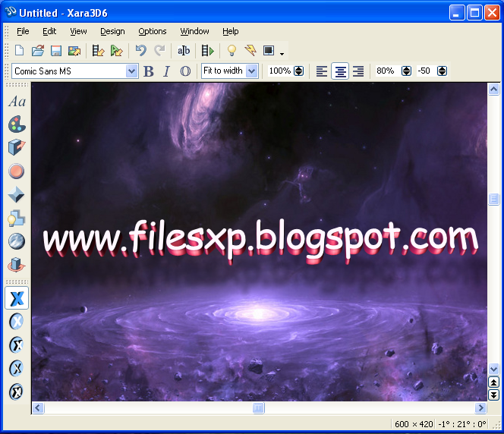504x434 pixels.
Task: Click the light bulb lighting icon
Action: (x=232, y=50)
